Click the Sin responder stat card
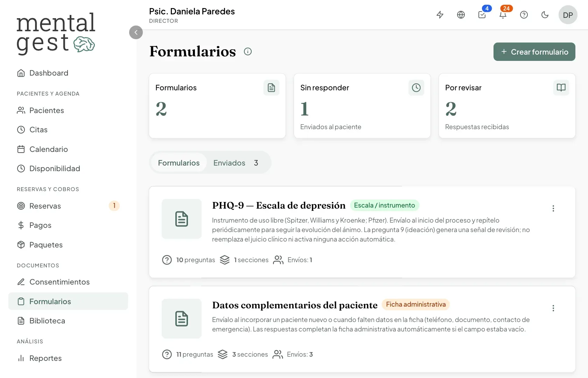Image resolution: width=588 pixels, height=378 pixels. coord(362,106)
